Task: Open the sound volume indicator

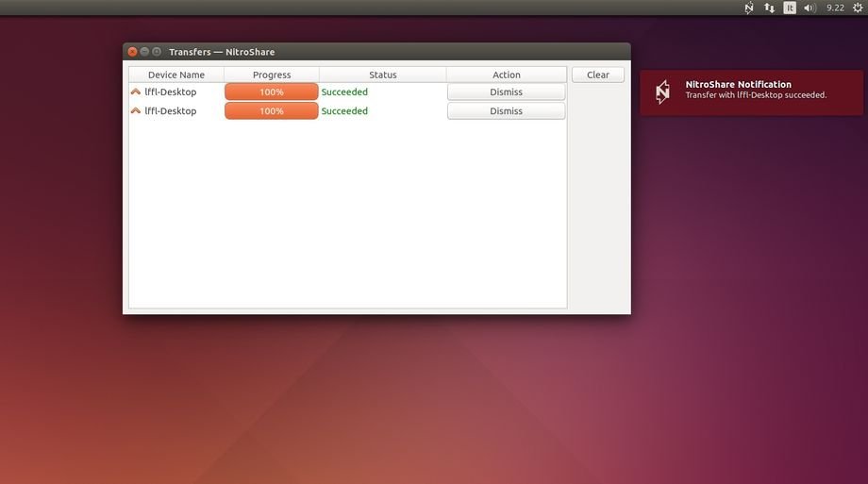Action: 810,8
